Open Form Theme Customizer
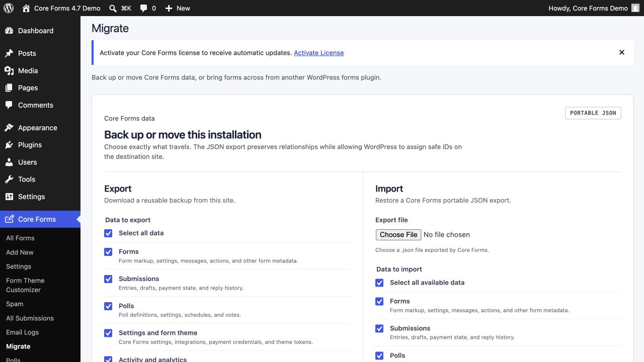Screen dimensions: 644x362 tap(25, 285)
